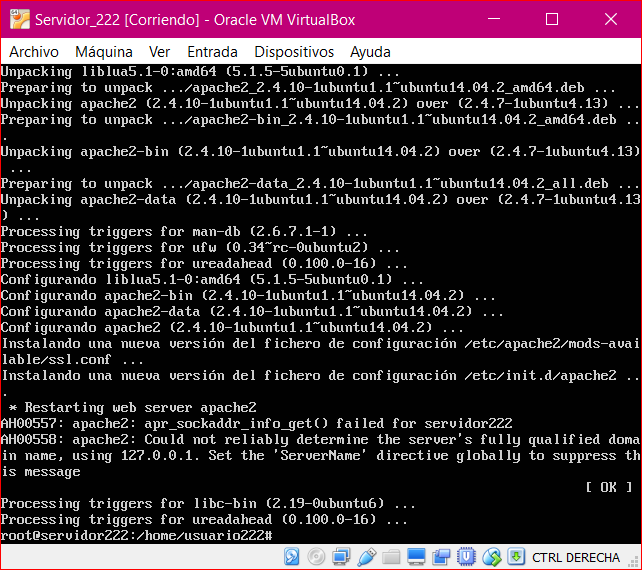
Task: Open the Ver menu
Action: [159, 52]
